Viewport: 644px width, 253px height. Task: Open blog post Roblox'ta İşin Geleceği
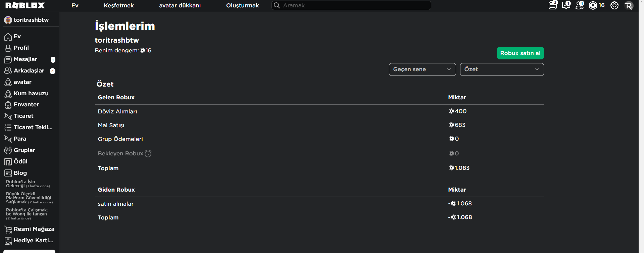pos(28,184)
